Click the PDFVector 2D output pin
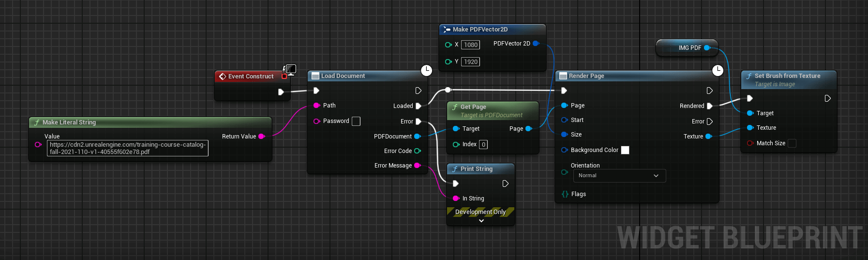This screenshot has height=260, width=868. (x=536, y=44)
